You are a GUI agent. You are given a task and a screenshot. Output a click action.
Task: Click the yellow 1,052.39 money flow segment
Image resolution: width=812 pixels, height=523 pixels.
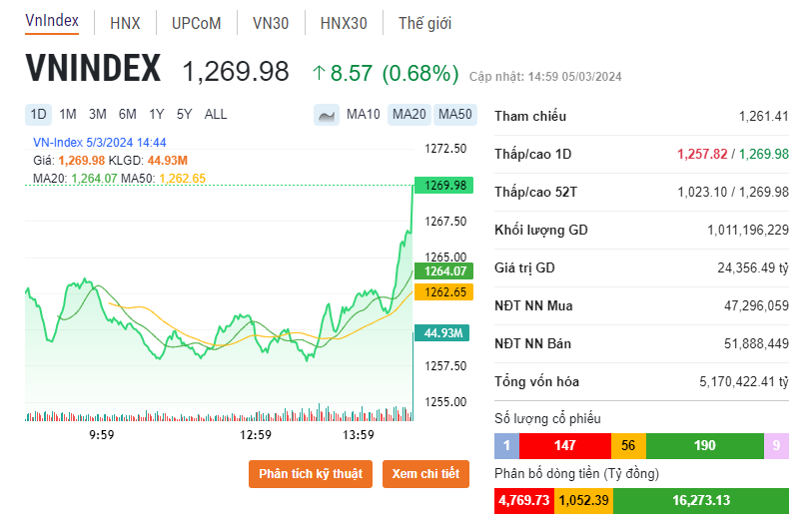click(x=583, y=501)
